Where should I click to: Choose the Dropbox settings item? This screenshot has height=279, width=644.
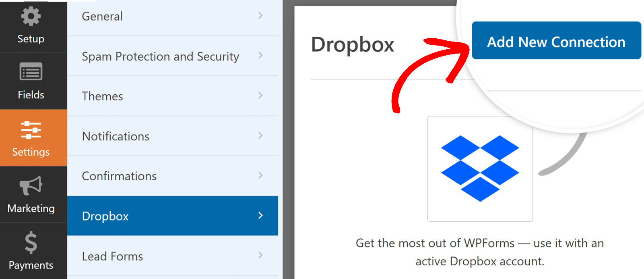105,216
